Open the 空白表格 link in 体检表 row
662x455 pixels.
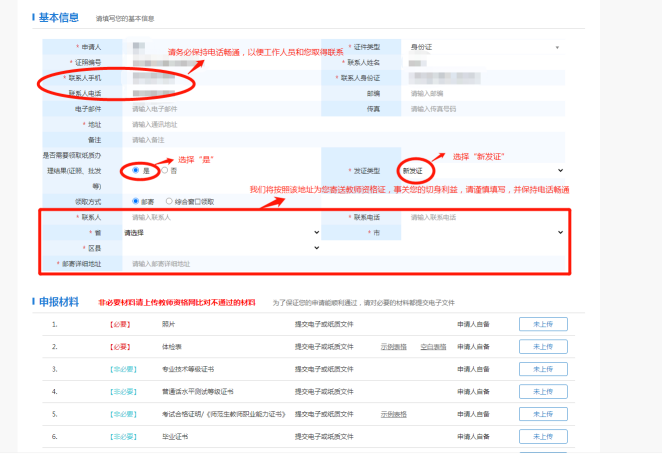point(433,347)
